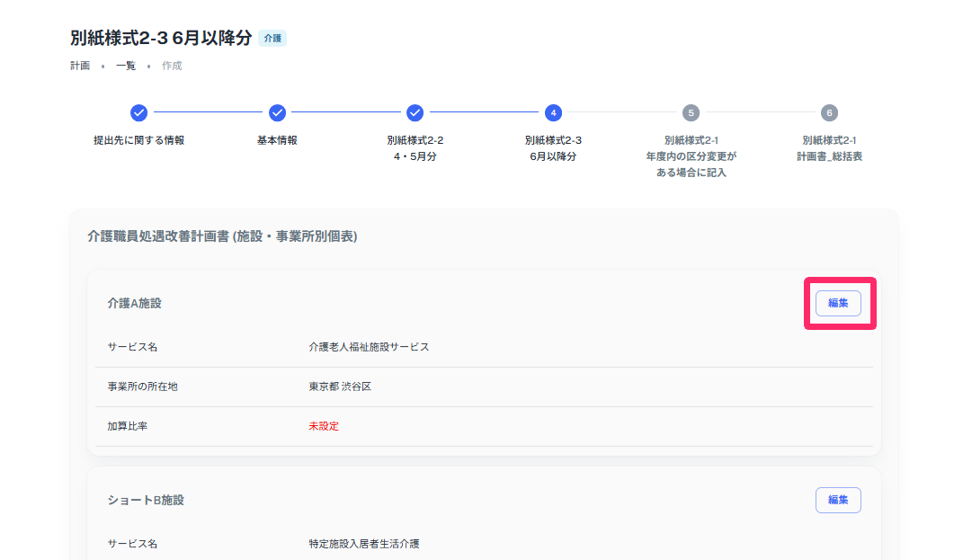Click the 別紙様式2-3 6月以降分 step label
This screenshot has height=560, width=963.
(553, 148)
